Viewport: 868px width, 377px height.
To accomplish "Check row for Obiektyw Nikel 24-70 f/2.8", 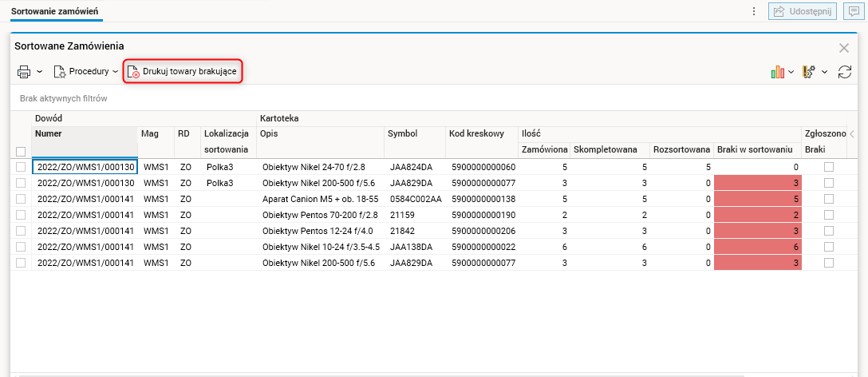I will pos(21,167).
